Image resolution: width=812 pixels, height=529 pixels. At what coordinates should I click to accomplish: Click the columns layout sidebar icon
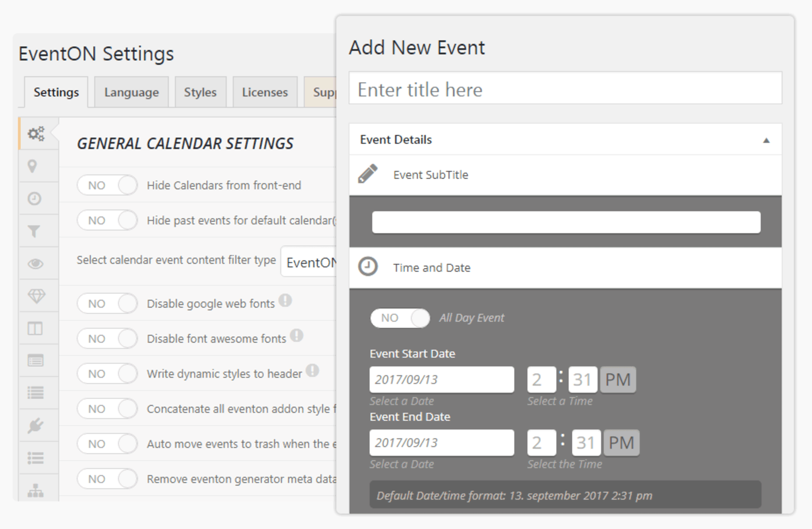coord(35,328)
